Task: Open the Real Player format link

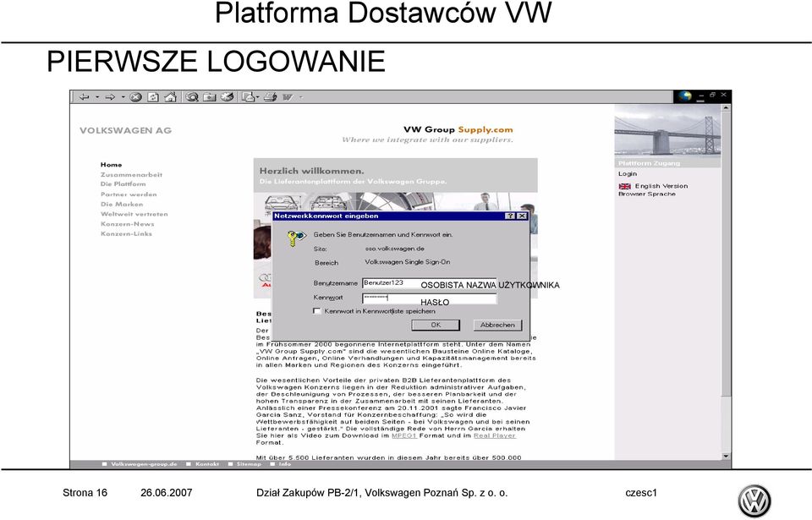Action: pyautogui.click(x=495, y=435)
